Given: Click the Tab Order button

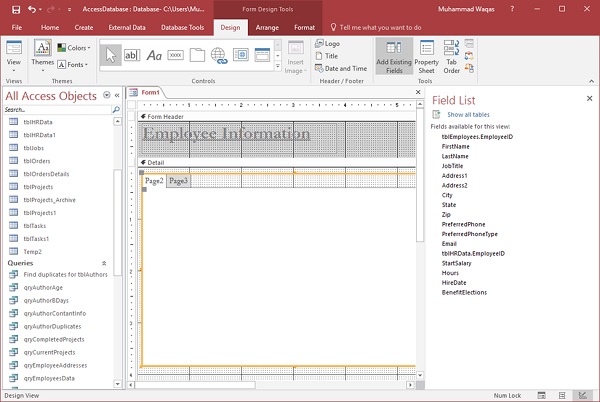Looking at the screenshot, I should click(x=452, y=56).
